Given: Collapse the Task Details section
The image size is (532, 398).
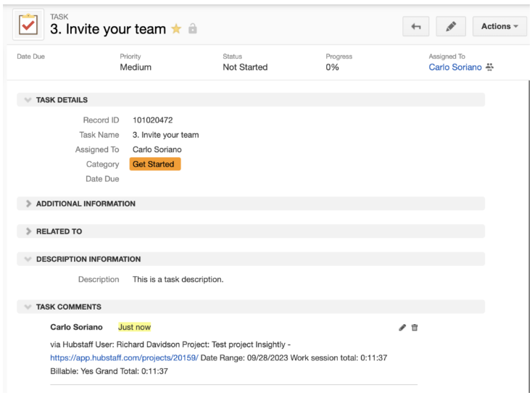Looking at the screenshot, I should 28,100.
